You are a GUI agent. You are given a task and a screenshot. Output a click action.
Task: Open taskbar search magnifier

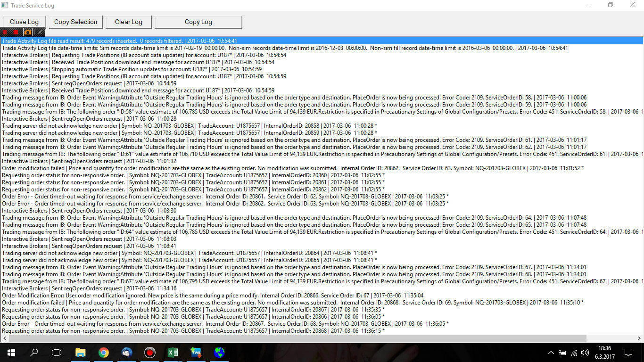(34, 353)
